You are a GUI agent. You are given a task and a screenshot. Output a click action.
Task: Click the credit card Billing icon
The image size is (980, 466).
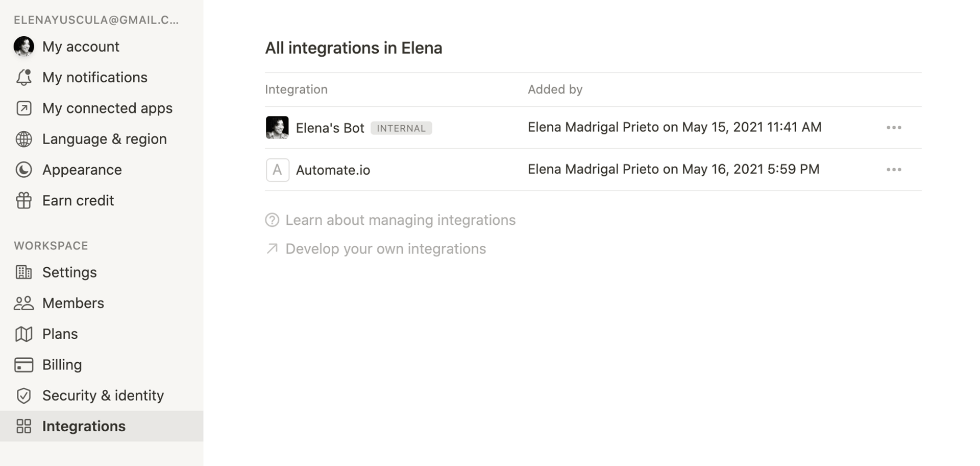[x=23, y=365]
